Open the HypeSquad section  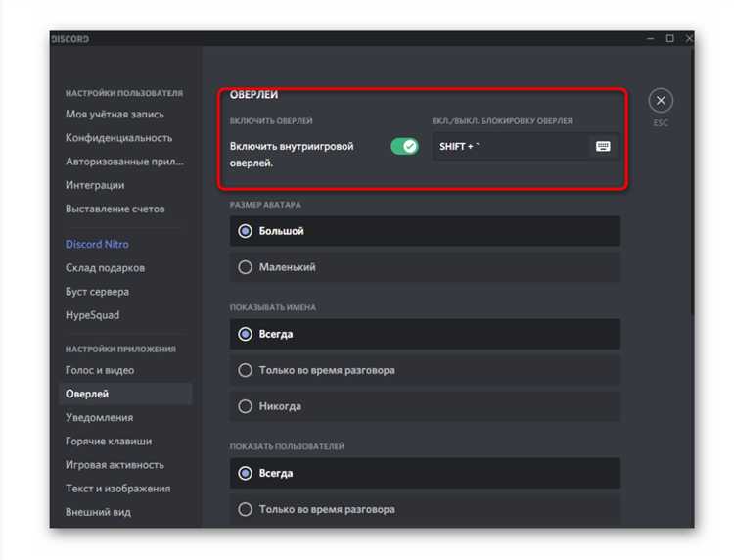pos(92,315)
